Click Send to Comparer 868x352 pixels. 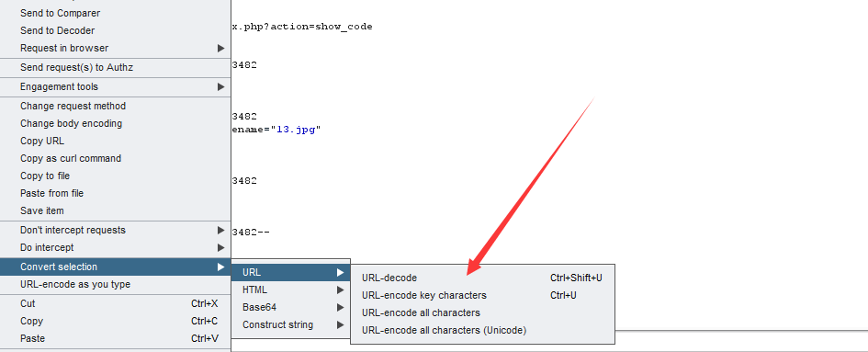tap(115, 13)
